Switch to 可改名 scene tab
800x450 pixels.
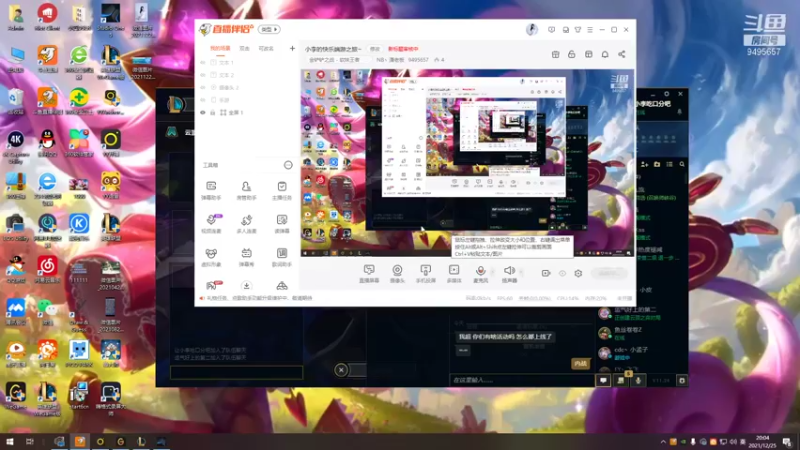pos(266,48)
